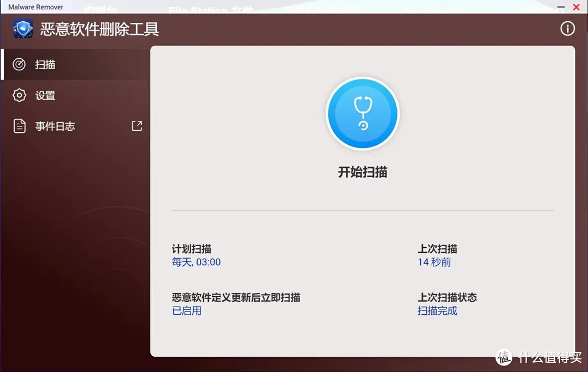Click the 事件日志 event log document icon
The height and width of the screenshot is (372, 588).
tap(19, 126)
